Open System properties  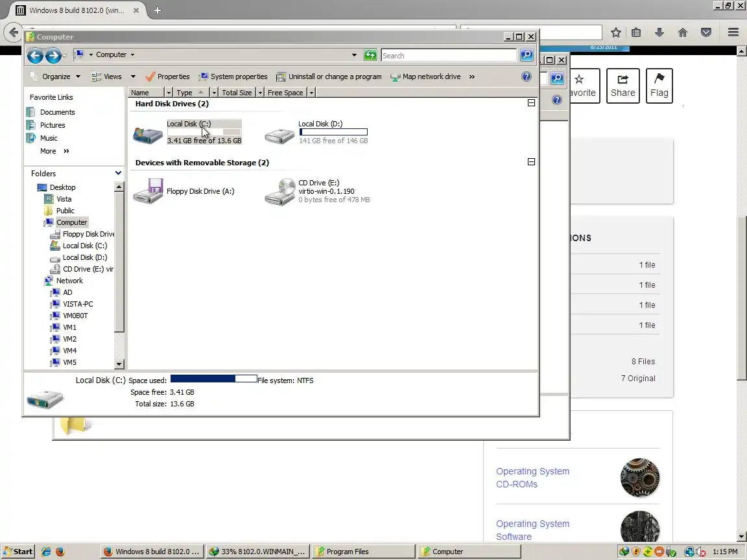[233, 76]
